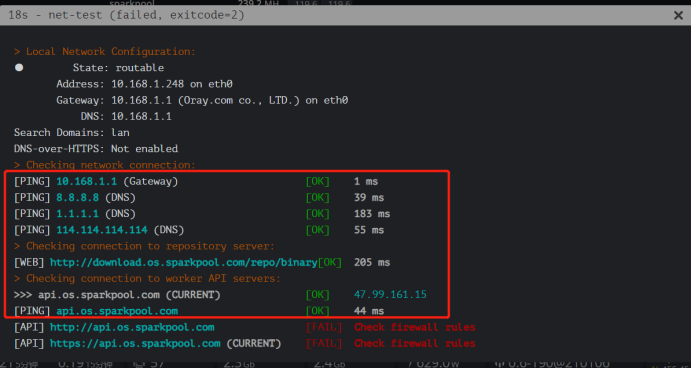The width and height of the screenshot is (692, 369).
Task: Click the FAIL status on the http API row
Action: (324, 328)
